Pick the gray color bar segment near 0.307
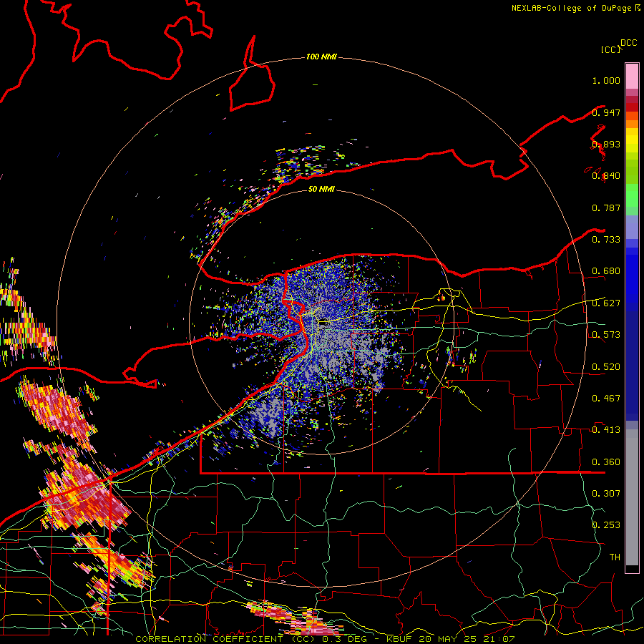 coord(632,497)
